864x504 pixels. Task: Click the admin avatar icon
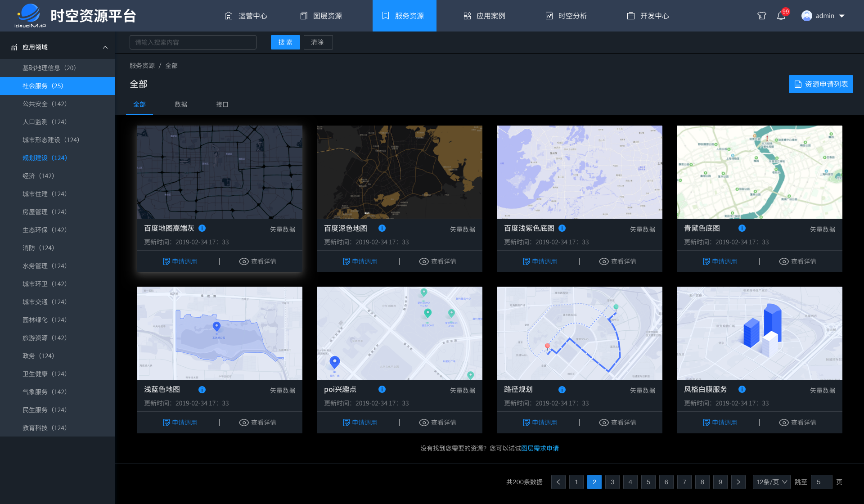(x=806, y=16)
